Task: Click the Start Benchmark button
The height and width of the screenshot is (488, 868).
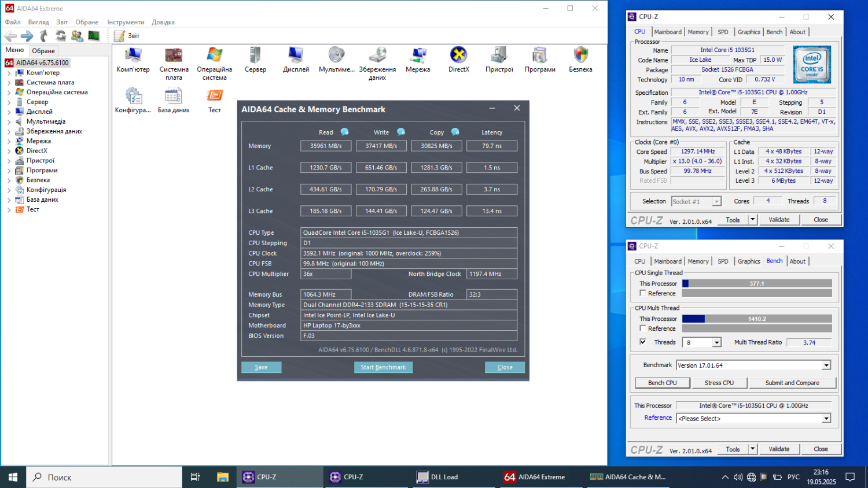Action: pyautogui.click(x=383, y=367)
